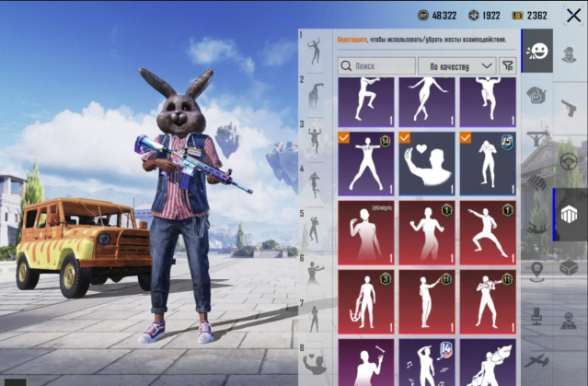Close the inventory with the X button
Image resolution: width=588 pixels, height=386 pixels.
(573, 16)
